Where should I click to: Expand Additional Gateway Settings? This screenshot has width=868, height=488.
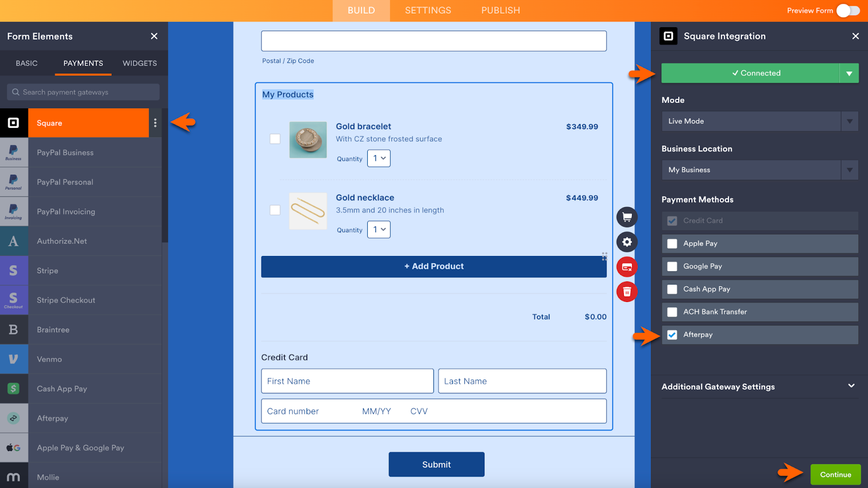point(759,387)
